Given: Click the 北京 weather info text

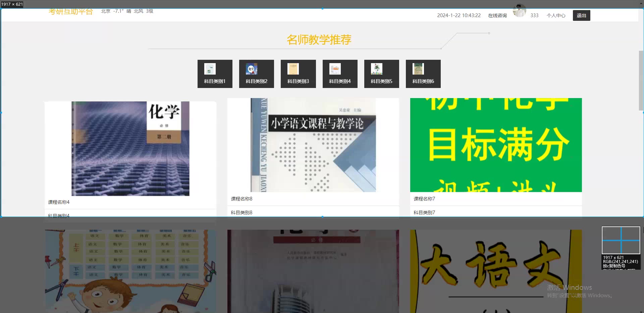Looking at the screenshot, I should coord(127,11).
